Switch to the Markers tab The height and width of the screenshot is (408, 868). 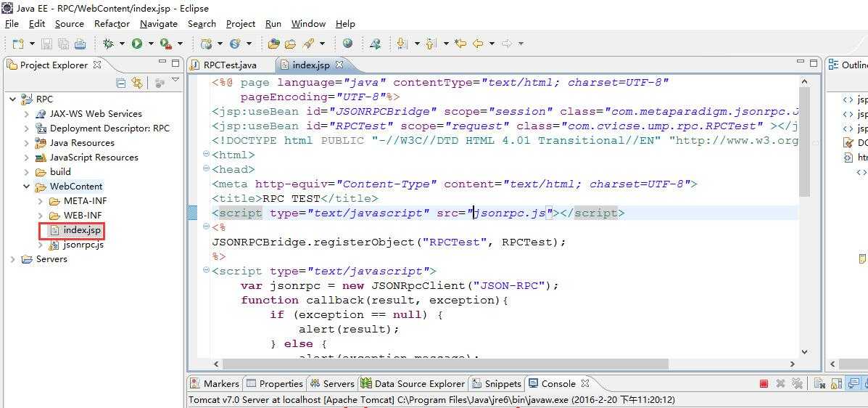tap(215, 383)
